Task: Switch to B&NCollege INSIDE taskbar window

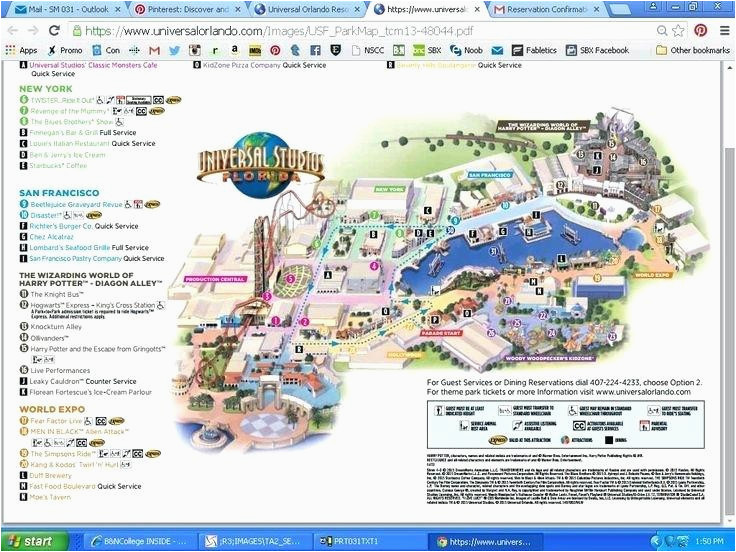Action: pos(140,541)
